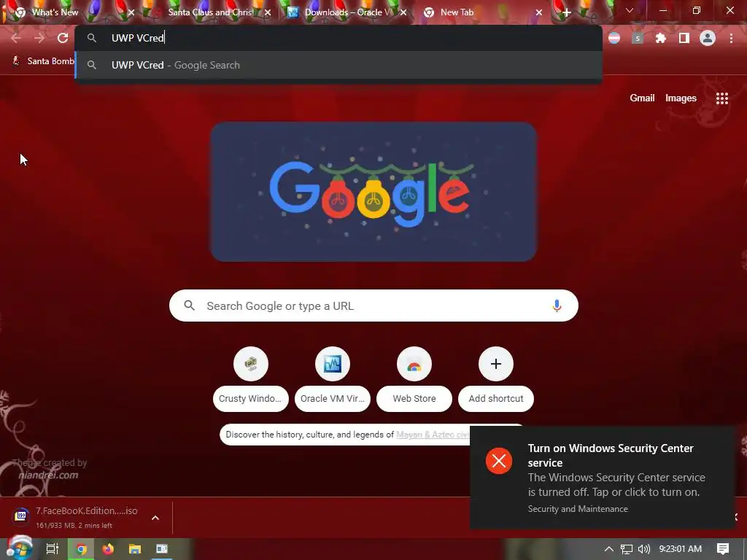The height and width of the screenshot is (560, 747).
Task: Expand options for downloading iso file
Action: tap(155, 518)
